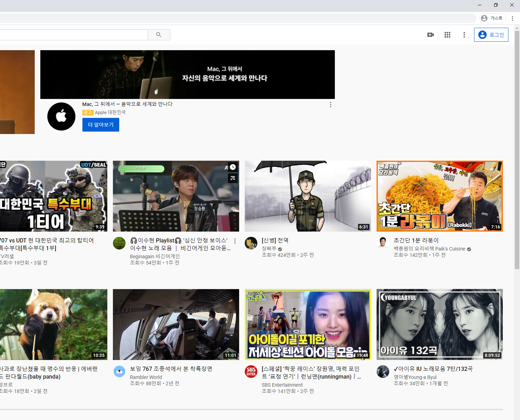Image resolution: width=520 pixels, height=420 pixels.
Task: Open the Chrome browser three-dot menu
Action: pos(512,18)
